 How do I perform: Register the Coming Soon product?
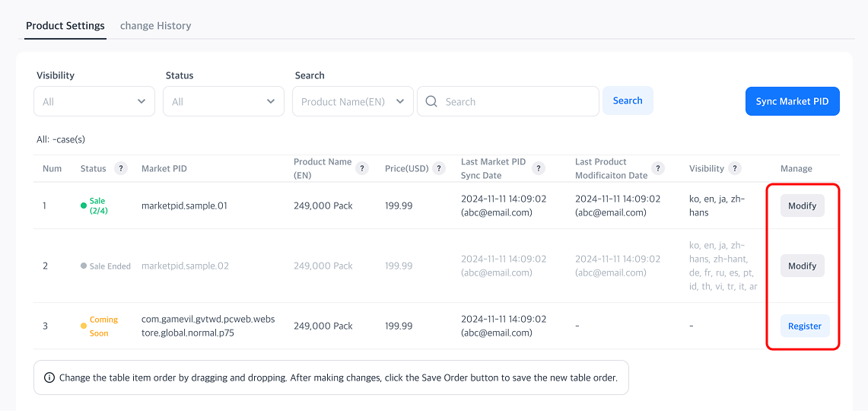coord(804,326)
